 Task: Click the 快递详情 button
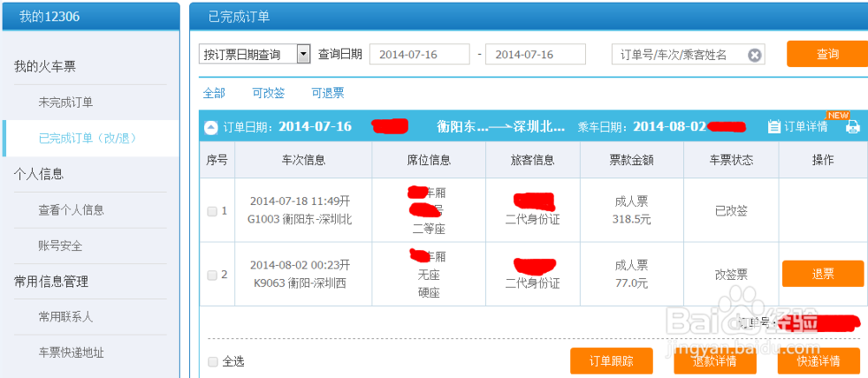point(819,361)
